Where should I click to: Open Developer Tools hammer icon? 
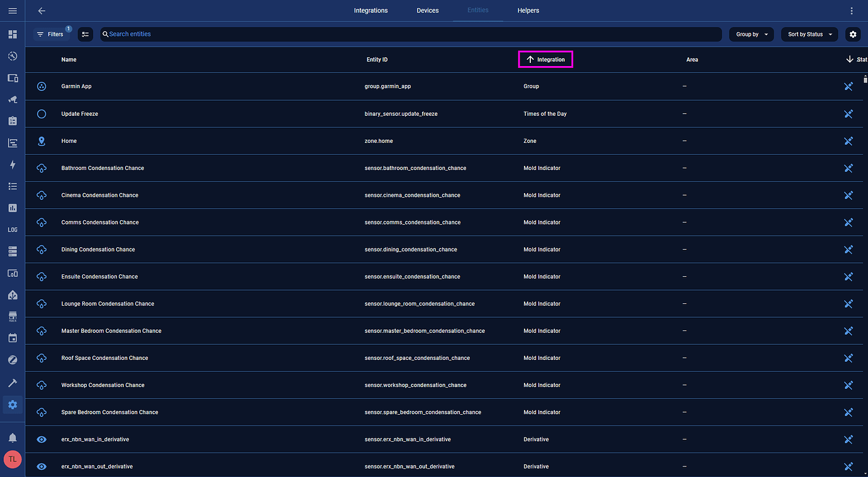point(13,383)
